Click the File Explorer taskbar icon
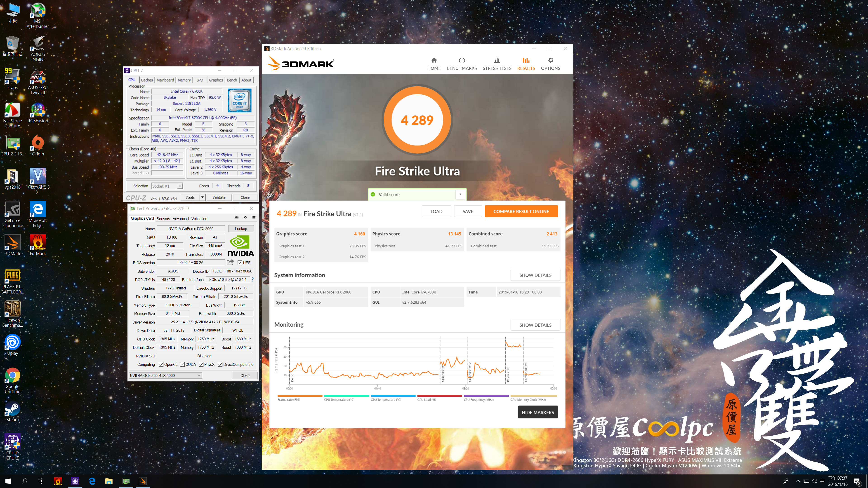The height and width of the screenshot is (488, 868). tap(108, 481)
